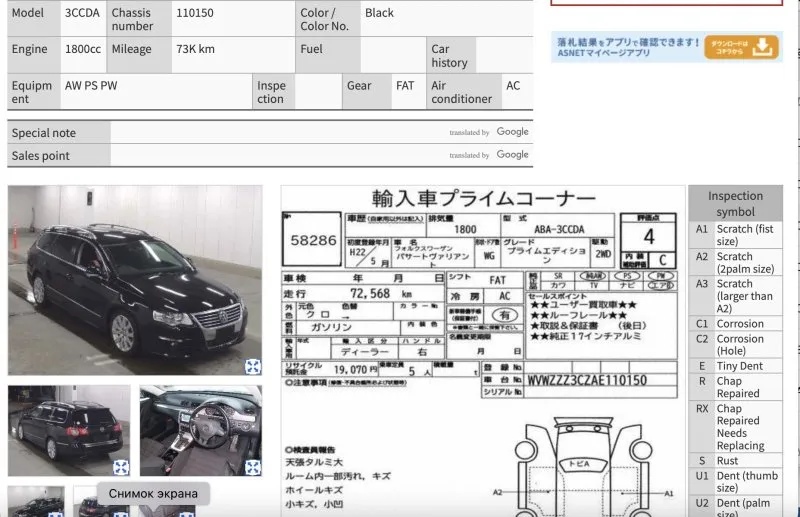Click the download arrow icon on banner
800x517 pixels.
[x=763, y=47]
